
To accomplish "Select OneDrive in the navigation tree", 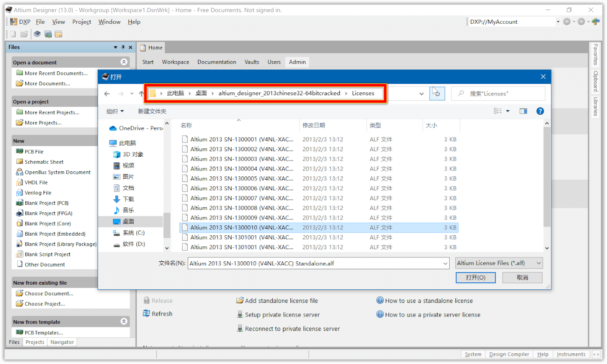I will pyautogui.click(x=136, y=128).
